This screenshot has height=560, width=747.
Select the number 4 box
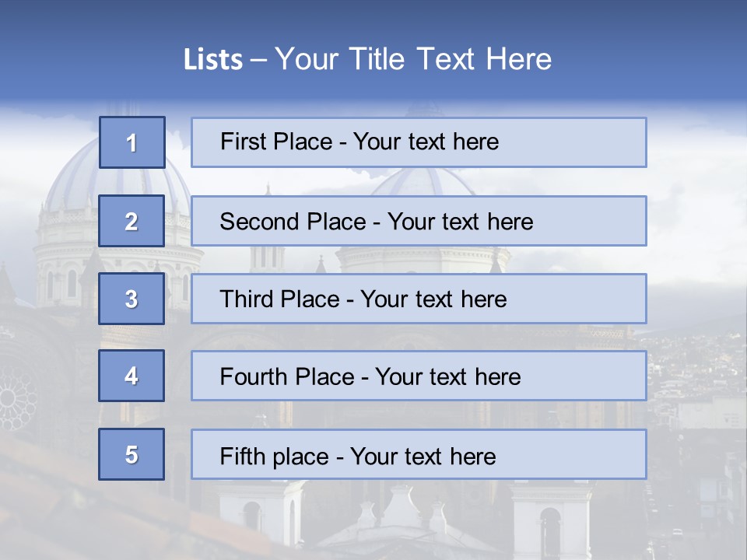(132, 376)
